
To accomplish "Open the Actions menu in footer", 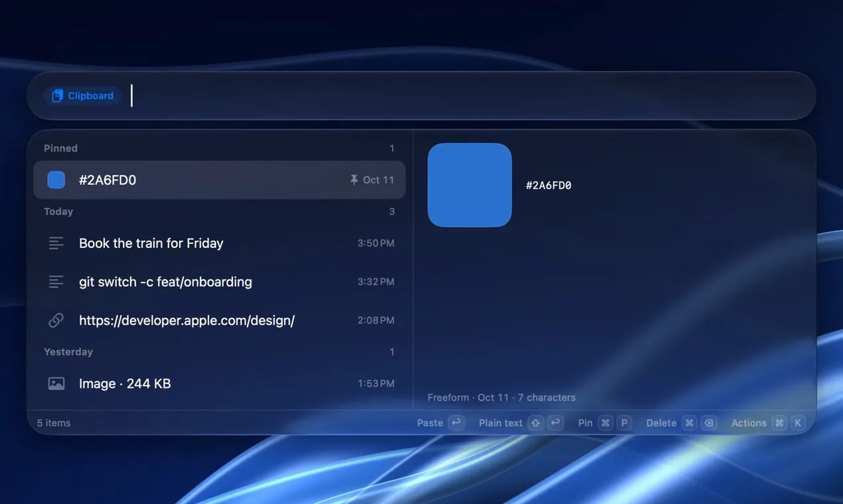I will tap(749, 422).
